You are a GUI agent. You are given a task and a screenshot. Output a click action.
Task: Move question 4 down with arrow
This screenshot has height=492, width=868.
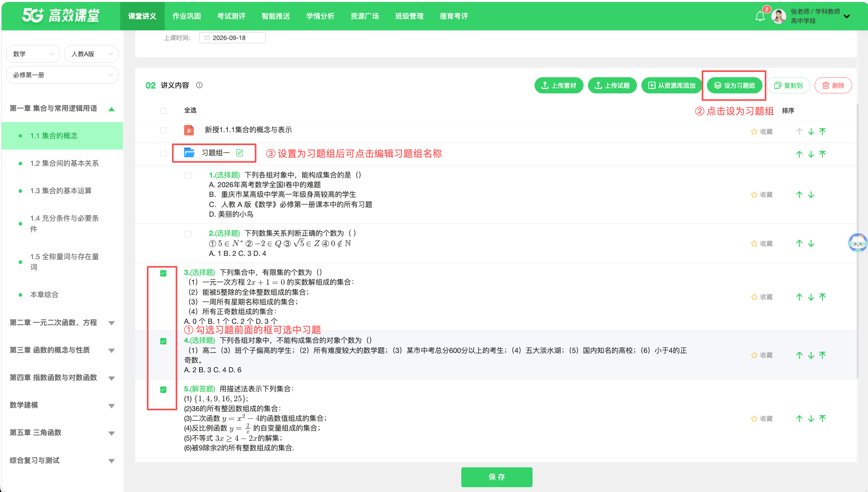(811, 355)
